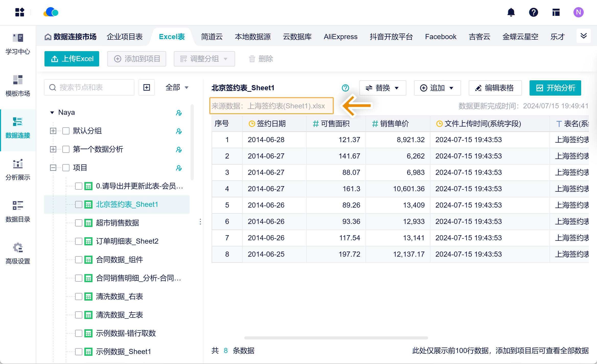Click the permission icon beside Naya

[179, 113]
